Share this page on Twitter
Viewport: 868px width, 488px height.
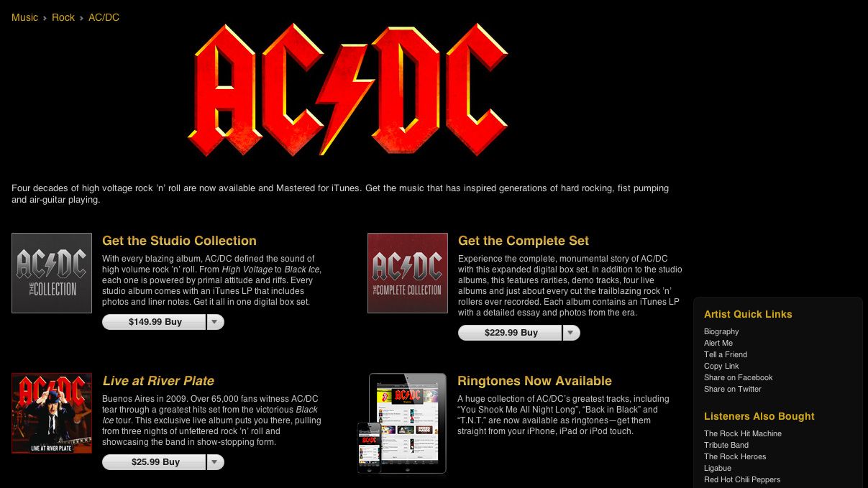(732, 389)
